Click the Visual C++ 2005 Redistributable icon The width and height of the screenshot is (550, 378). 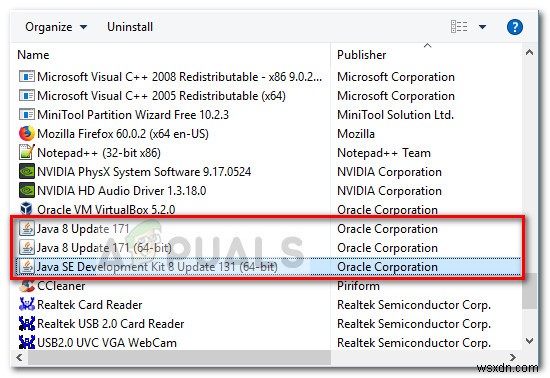click(27, 95)
